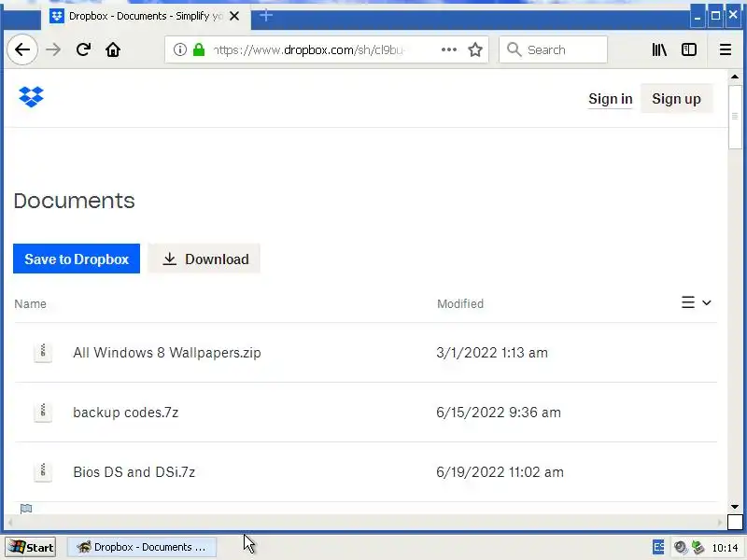This screenshot has width=747, height=560.
Task: Click the Sign in link
Action: [611, 99]
